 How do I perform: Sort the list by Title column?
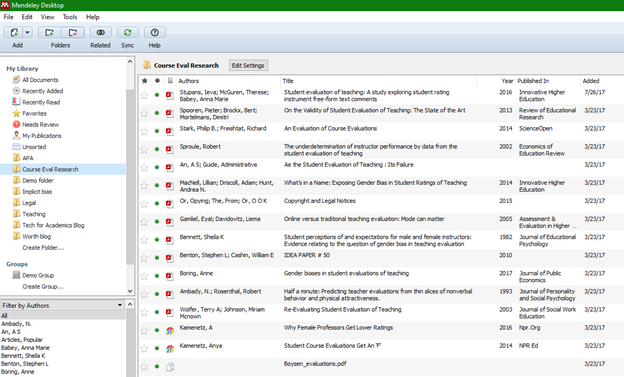point(288,81)
